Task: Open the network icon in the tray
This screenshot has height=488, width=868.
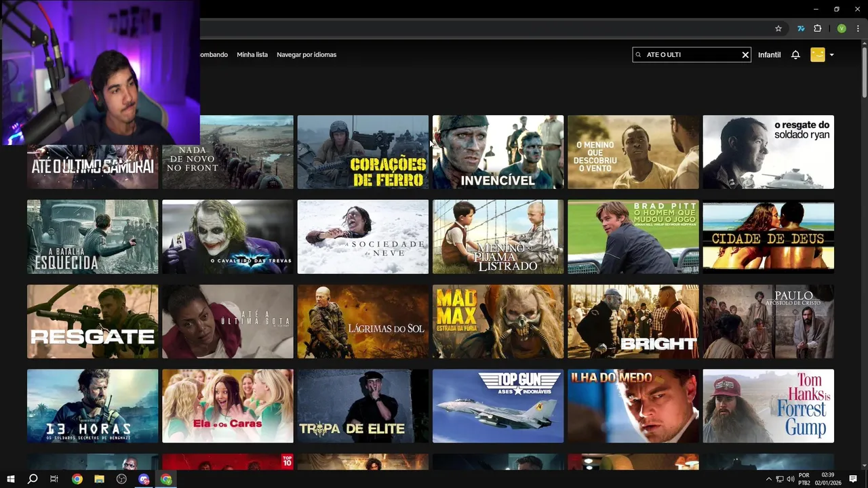Action: point(780,479)
